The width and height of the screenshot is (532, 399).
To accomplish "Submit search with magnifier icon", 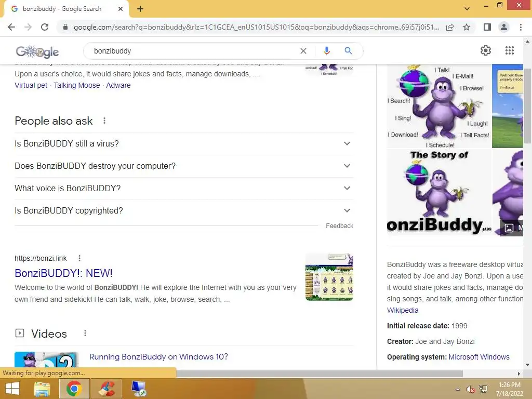I will click(x=348, y=51).
